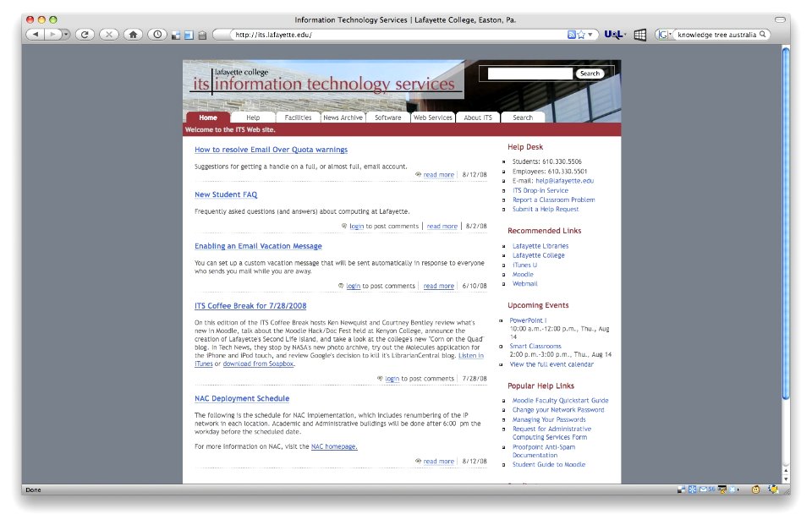Go to the Home page button in toolbar
812x525 pixels.
click(133, 35)
